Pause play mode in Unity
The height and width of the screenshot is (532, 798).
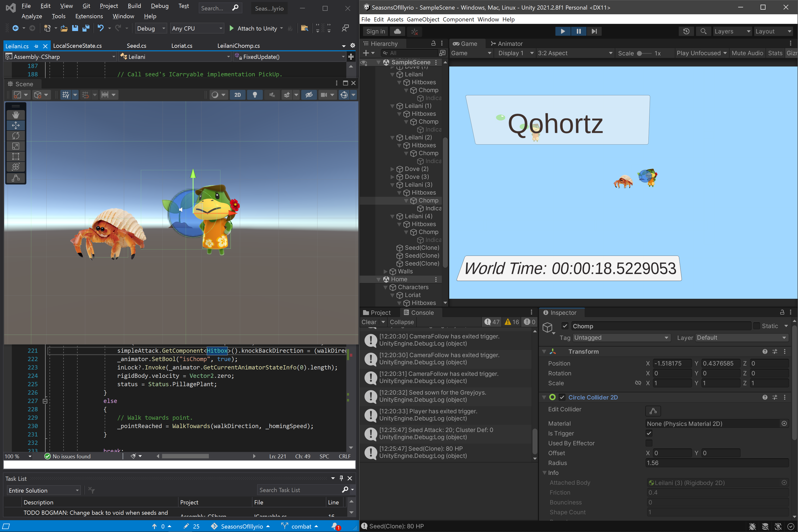pos(579,31)
